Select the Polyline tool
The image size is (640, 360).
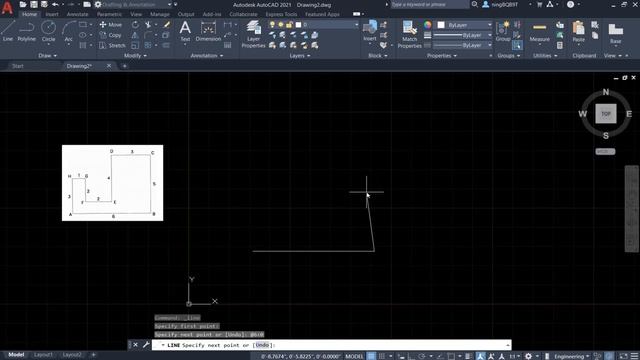tap(27, 31)
